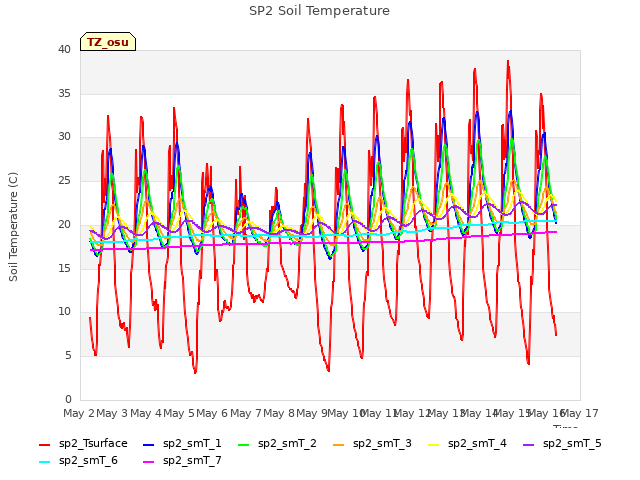This screenshot has height=480, width=640.
Task: Click the red sp2_Tsurface legend swatch
Action: [x=44, y=444]
